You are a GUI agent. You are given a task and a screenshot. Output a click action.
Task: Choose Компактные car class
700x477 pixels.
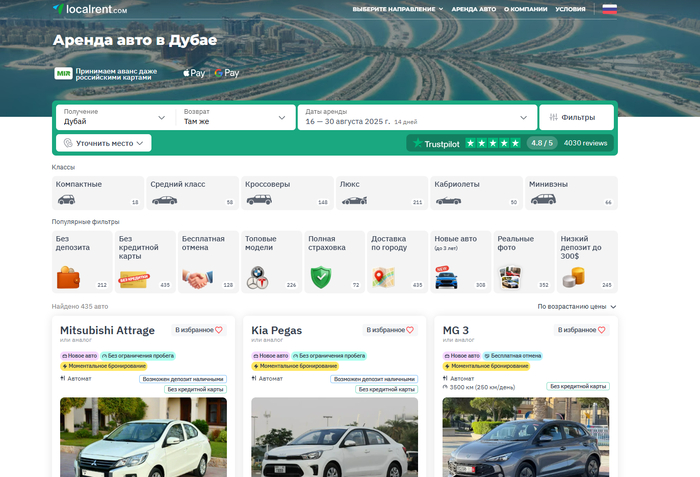[98, 193]
